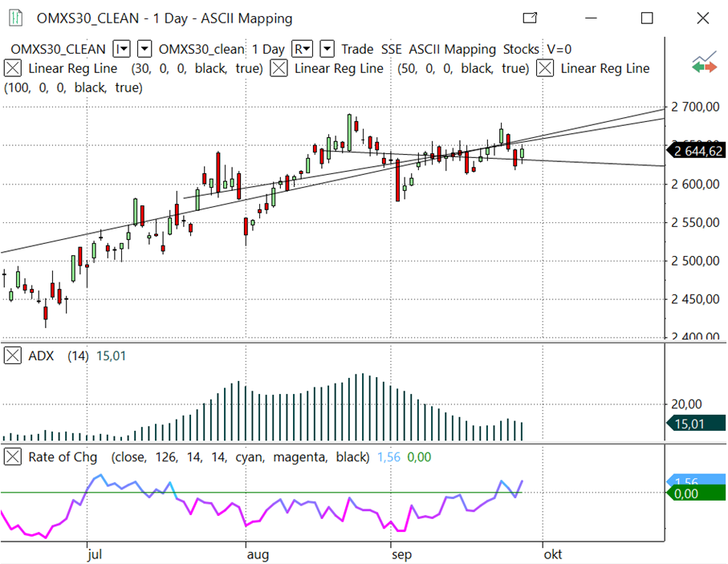Click the Trade label in chart header
728x564 pixels.
tap(358, 49)
